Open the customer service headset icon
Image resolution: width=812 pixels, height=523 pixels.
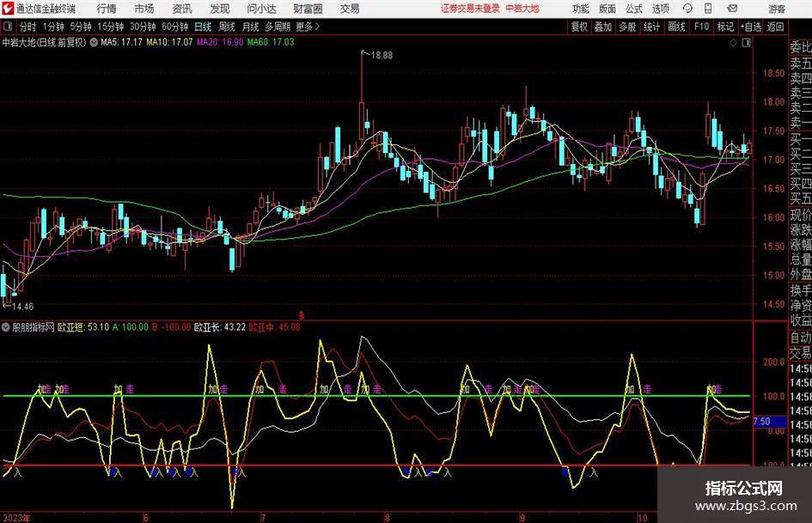687,9
